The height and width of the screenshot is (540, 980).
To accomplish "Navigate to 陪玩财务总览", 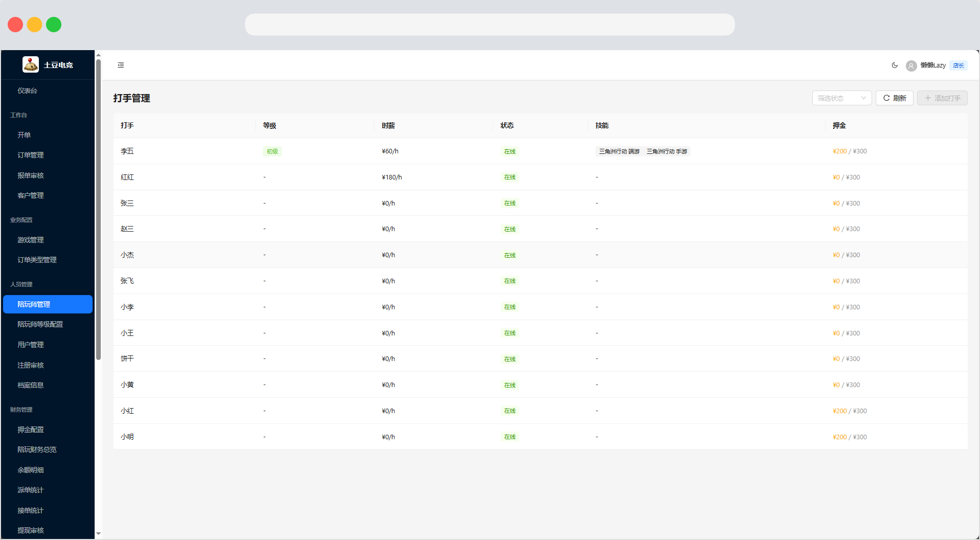I will coord(48,449).
